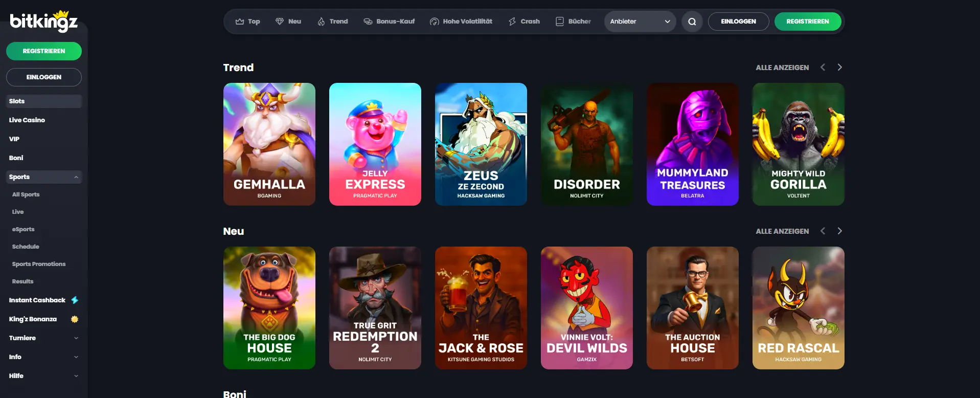
Task: Click top bar Registrieren button
Action: [x=808, y=21]
